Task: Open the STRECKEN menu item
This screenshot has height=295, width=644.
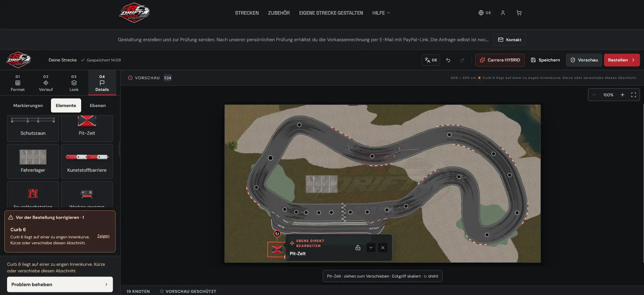Action: click(247, 13)
